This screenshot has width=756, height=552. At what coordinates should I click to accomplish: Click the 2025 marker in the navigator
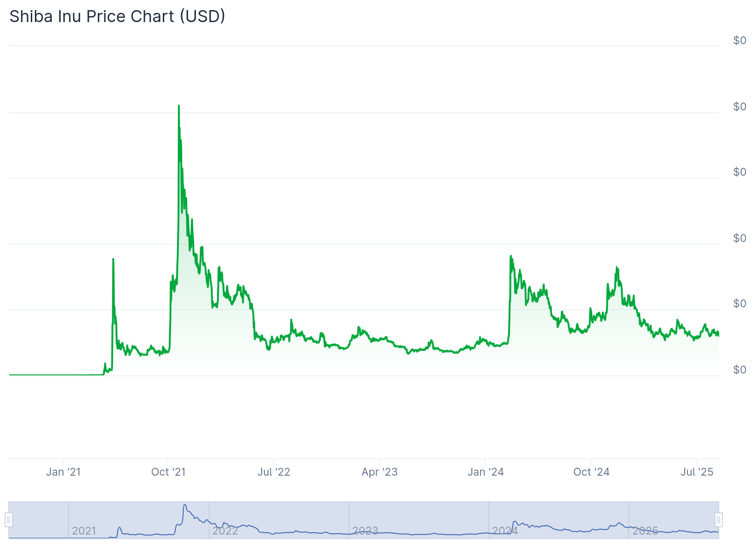click(x=645, y=531)
